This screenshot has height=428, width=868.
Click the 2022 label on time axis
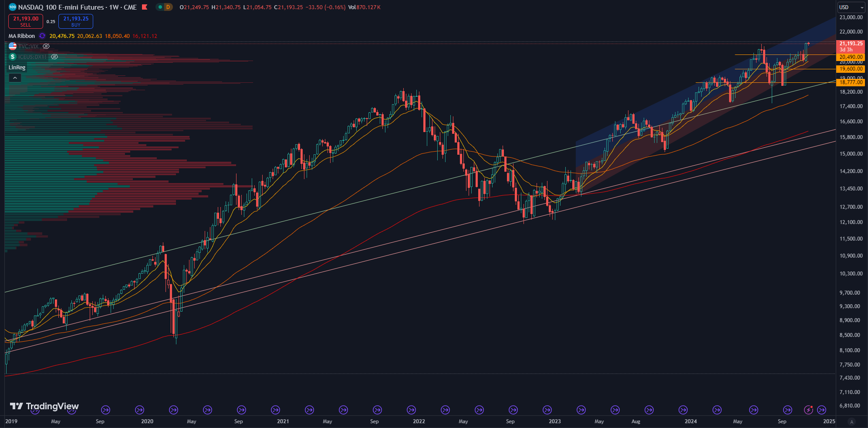pos(419,421)
